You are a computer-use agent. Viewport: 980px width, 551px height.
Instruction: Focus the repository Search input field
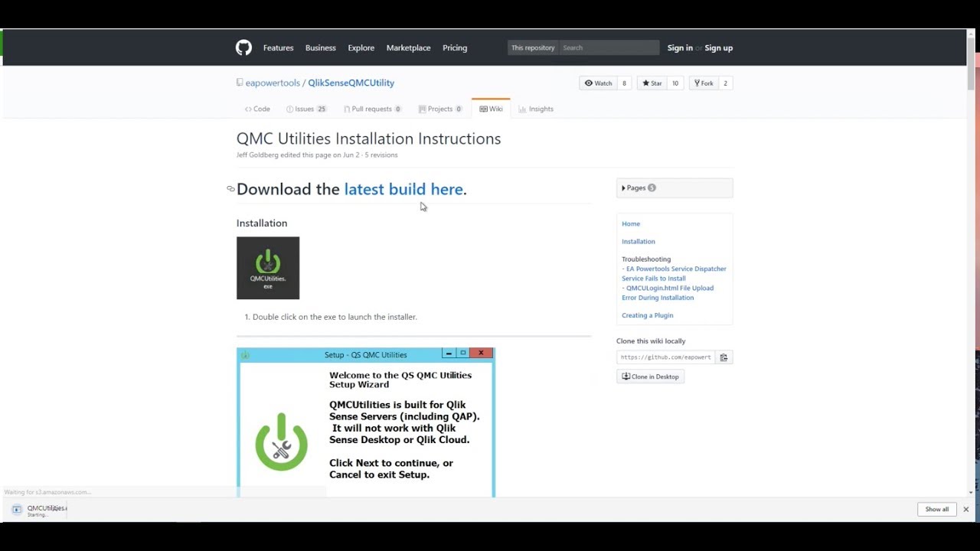(x=609, y=48)
